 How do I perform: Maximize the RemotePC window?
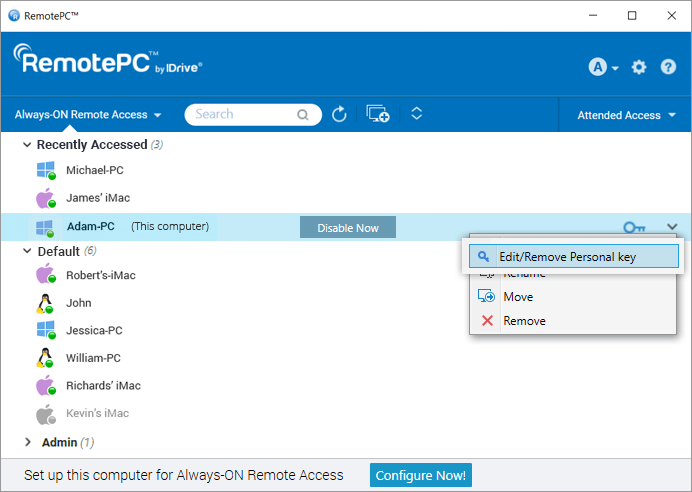632,15
